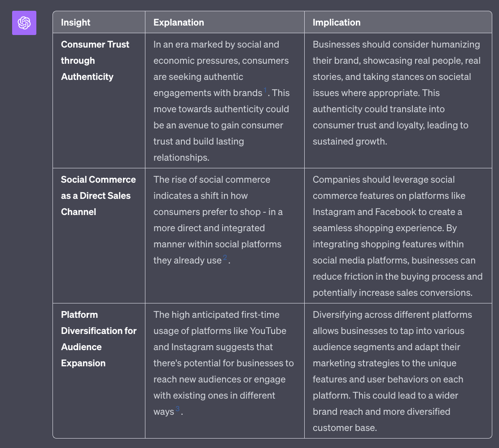The image size is (499, 448).
Task: Select the "Consumer Trust through Authenticity" insight title
Action: point(95,61)
